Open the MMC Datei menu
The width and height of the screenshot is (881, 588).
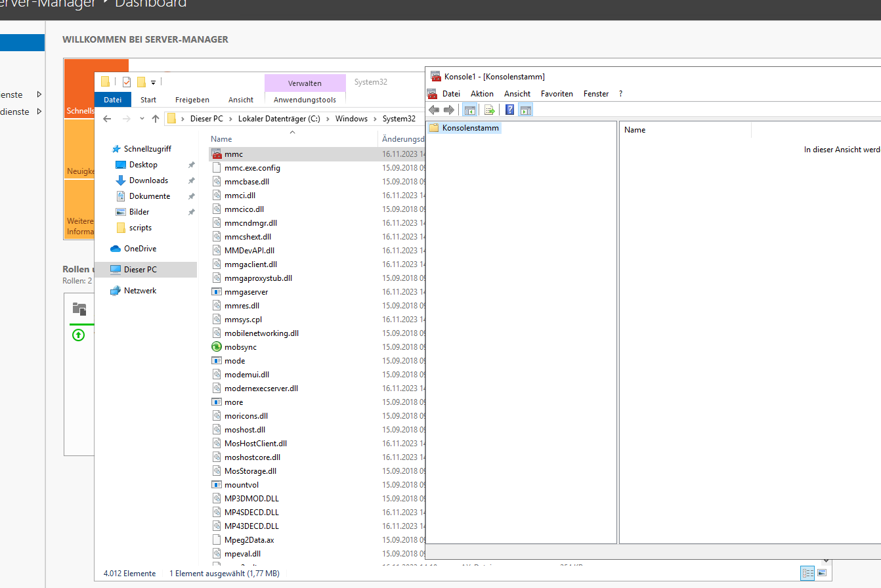tap(451, 94)
